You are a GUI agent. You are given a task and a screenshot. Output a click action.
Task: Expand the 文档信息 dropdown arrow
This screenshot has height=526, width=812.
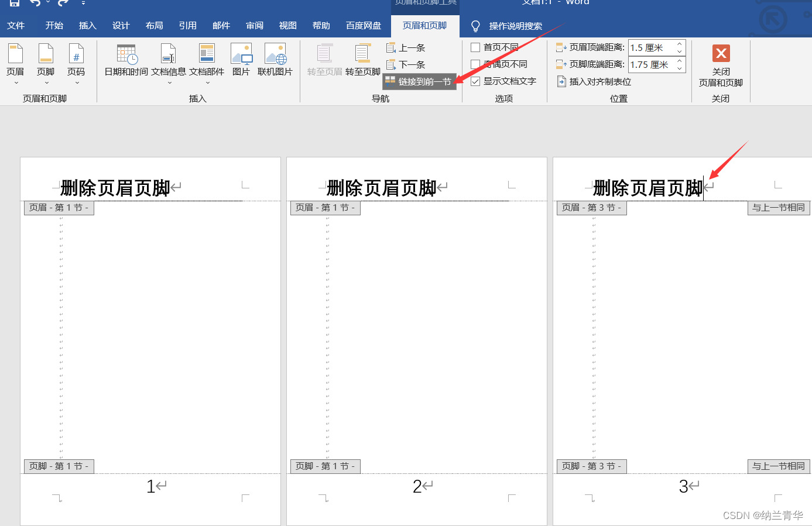pyautogui.click(x=169, y=83)
